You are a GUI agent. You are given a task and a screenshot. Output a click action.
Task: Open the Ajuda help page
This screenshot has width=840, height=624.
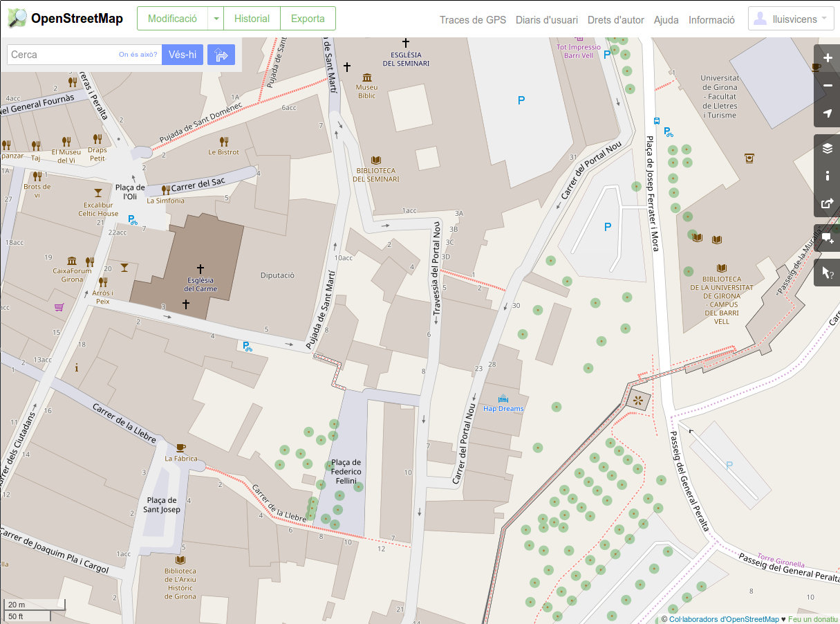coord(666,19)
